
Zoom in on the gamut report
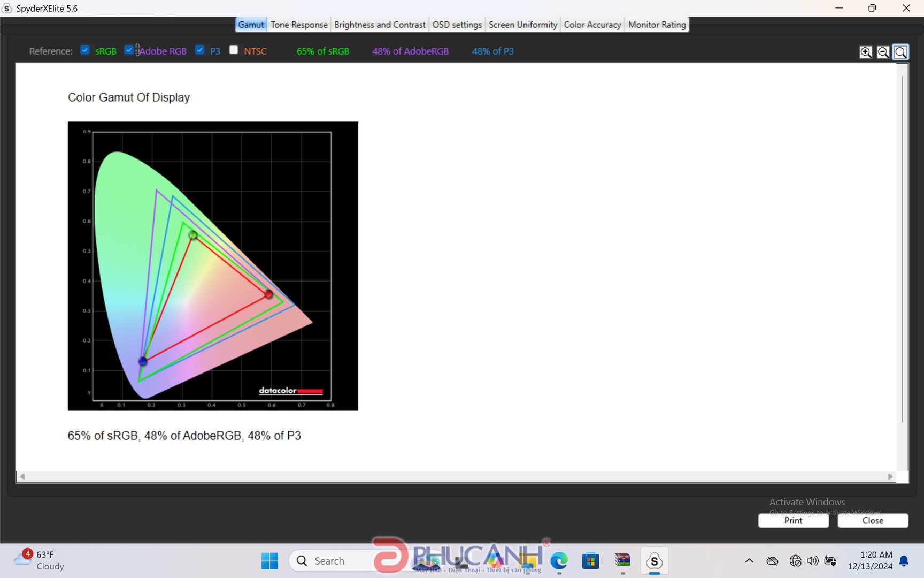(866, 52)
